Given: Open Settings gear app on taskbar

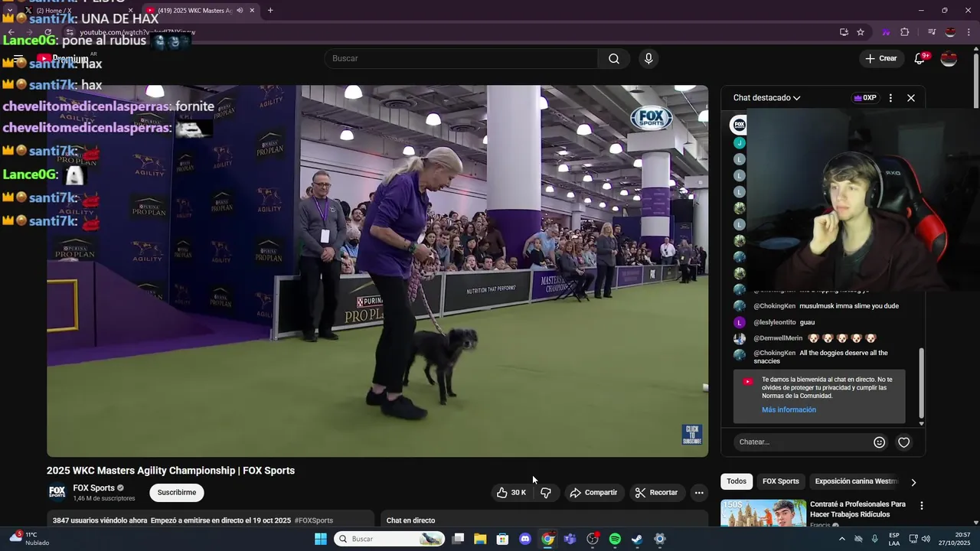Looking at the screenshot, I should pyautogui.click(x=660, y=539).
